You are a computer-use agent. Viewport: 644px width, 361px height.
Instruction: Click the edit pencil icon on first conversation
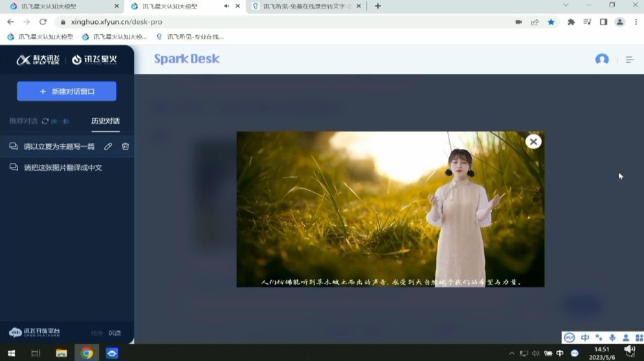click(108, 147)
